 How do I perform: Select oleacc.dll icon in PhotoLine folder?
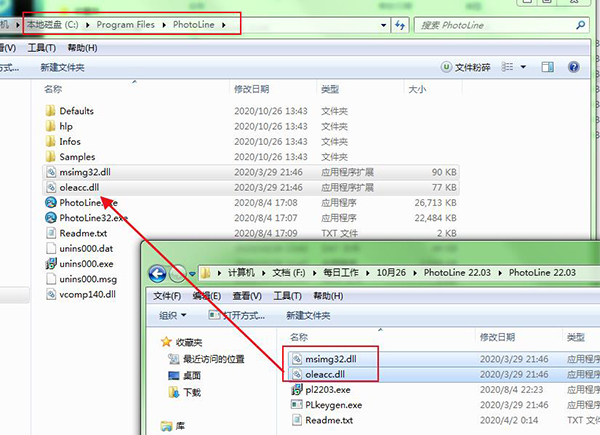[x=51, y=187]
